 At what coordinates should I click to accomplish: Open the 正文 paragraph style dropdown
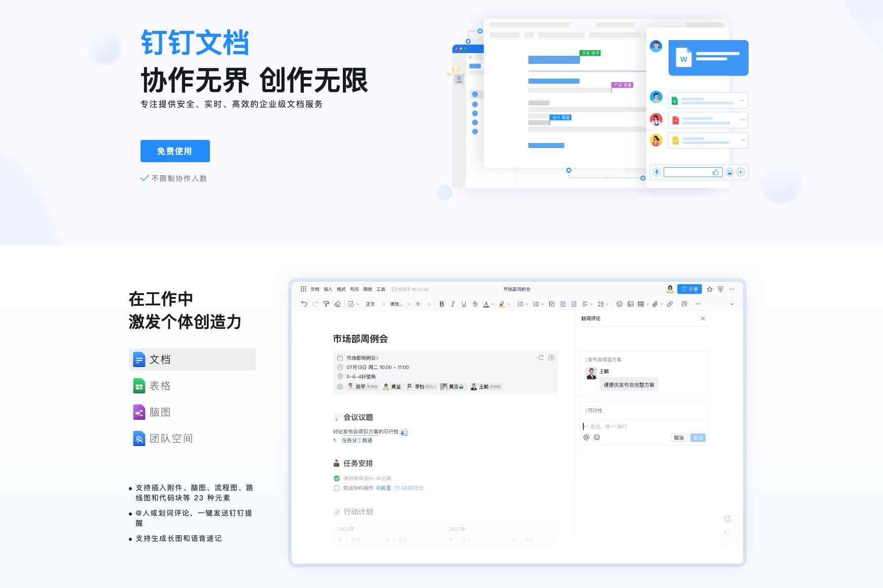[375, 304]
